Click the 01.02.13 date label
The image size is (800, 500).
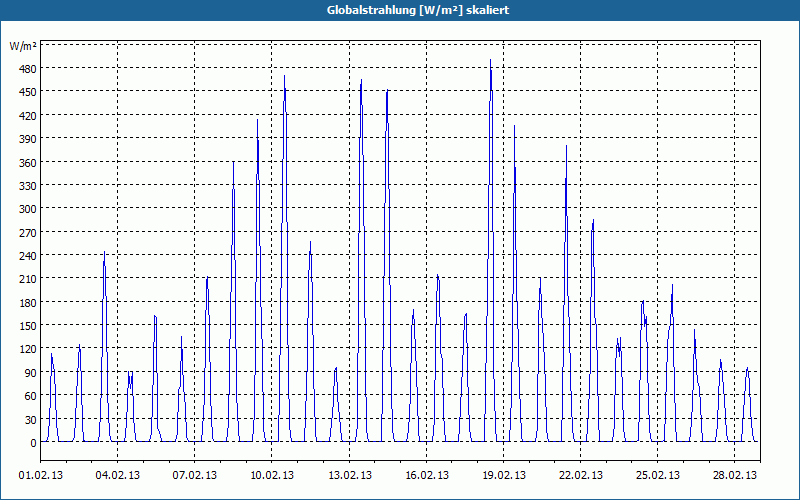coord(41,476)
